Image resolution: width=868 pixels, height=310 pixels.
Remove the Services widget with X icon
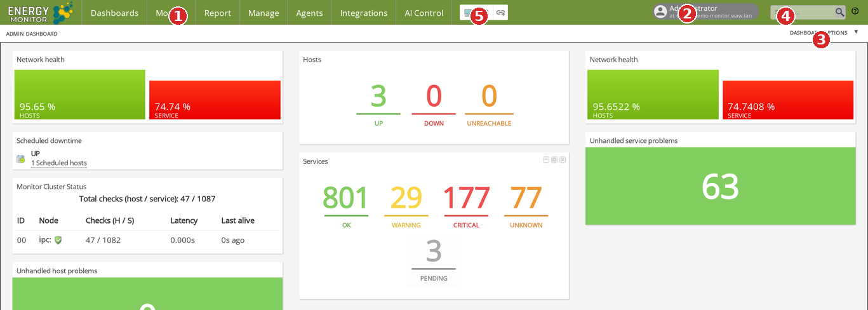[x=563, y=159]
